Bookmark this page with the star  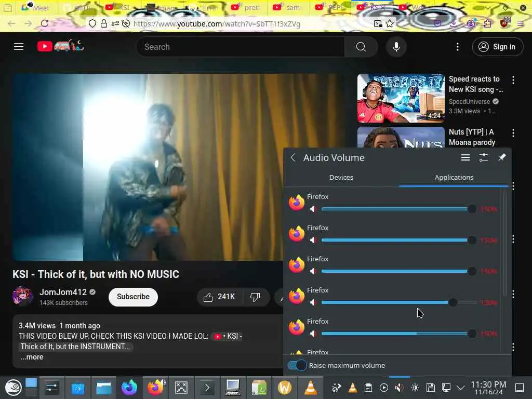click(x=390, y=23)
